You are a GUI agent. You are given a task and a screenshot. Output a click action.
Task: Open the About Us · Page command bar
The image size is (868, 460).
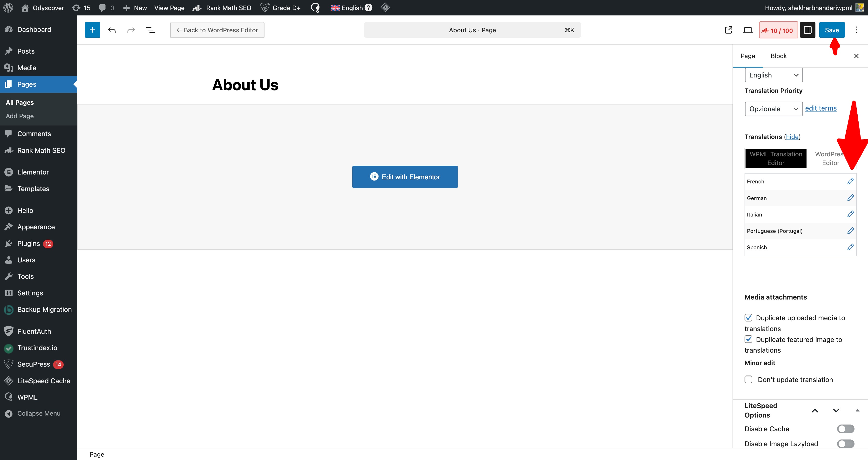[472, 30]
